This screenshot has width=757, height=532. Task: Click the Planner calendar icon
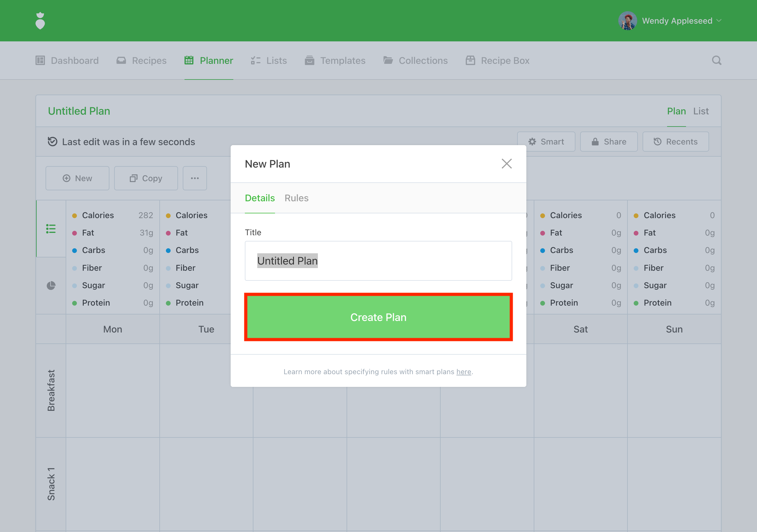click(x=189, y=60)
